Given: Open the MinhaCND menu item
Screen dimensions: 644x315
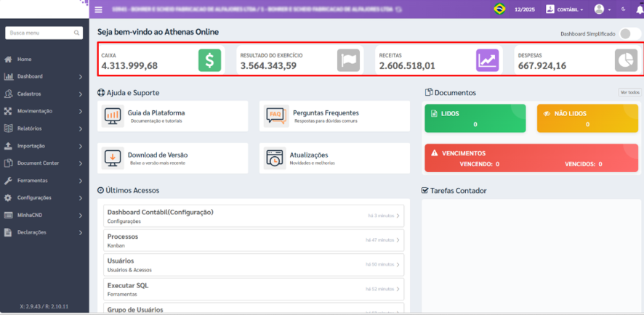Looking at the screenshot, I should tap(30, 215).
